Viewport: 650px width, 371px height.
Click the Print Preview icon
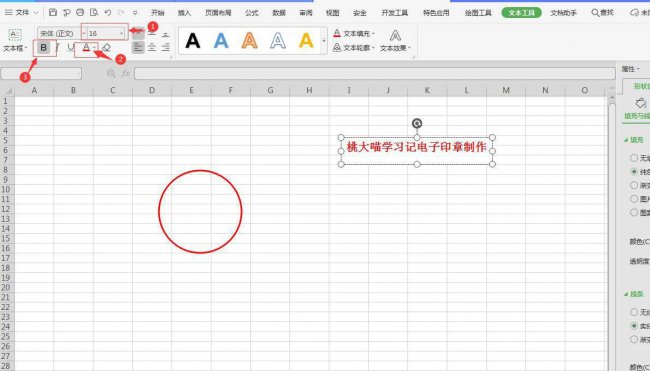click(x=94, y=12)
